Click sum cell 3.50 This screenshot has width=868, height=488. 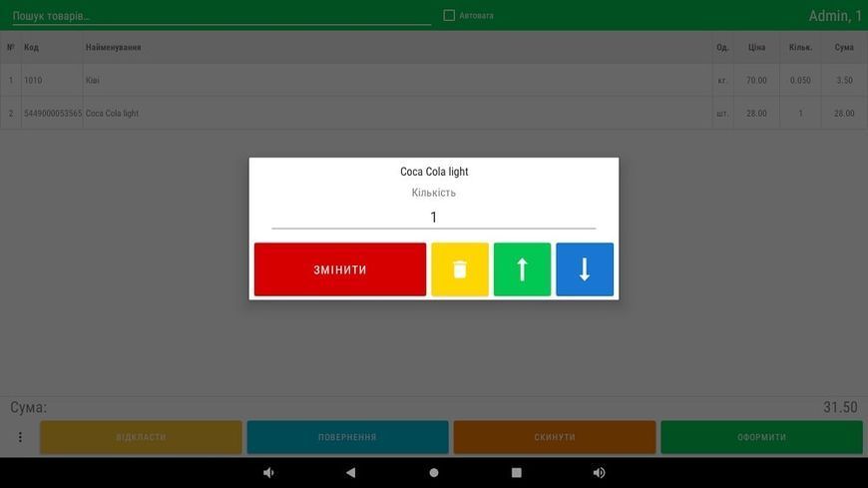[x=844, y=80]
